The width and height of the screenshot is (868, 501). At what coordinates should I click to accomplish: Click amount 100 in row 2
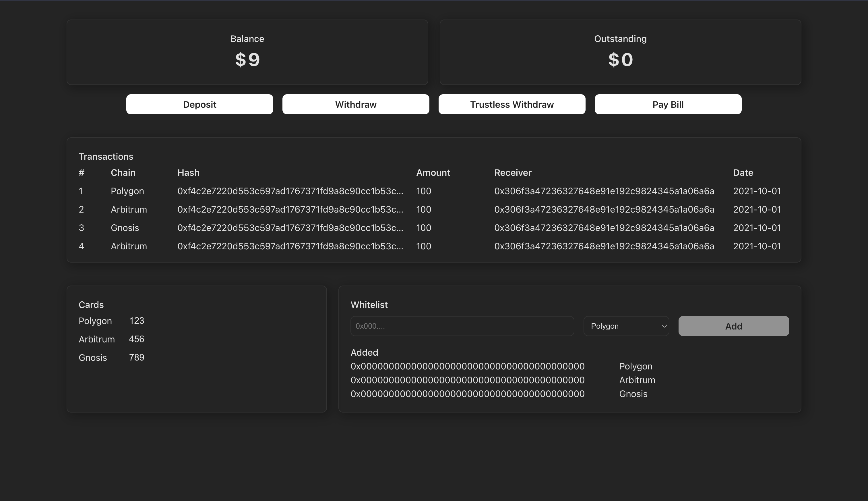click(423, 209)
